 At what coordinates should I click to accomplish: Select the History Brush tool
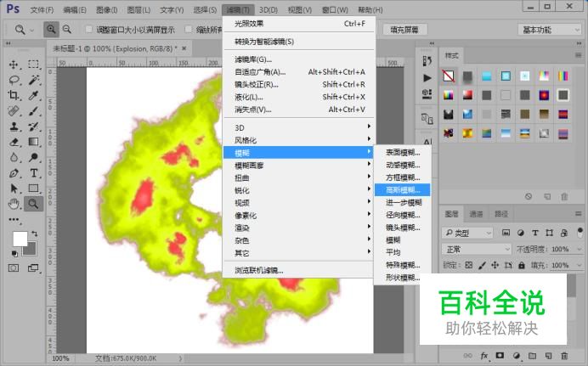[33, 127]
